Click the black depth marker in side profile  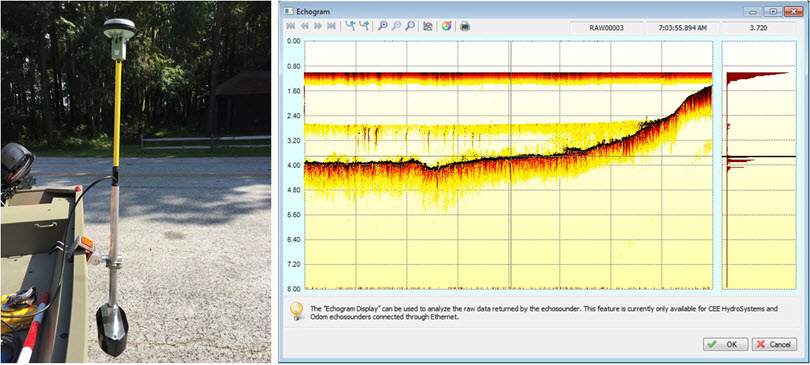[758, 156]
